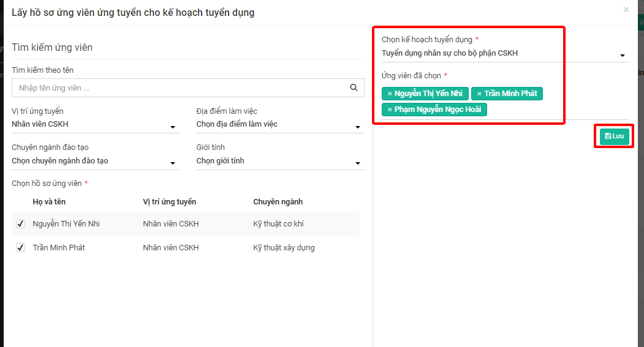This screenshot has width=644, height=347.
Task: Open the Vị trí ứng tuyển dropdown
Action: pyautogui.click(x=95, y=125)
